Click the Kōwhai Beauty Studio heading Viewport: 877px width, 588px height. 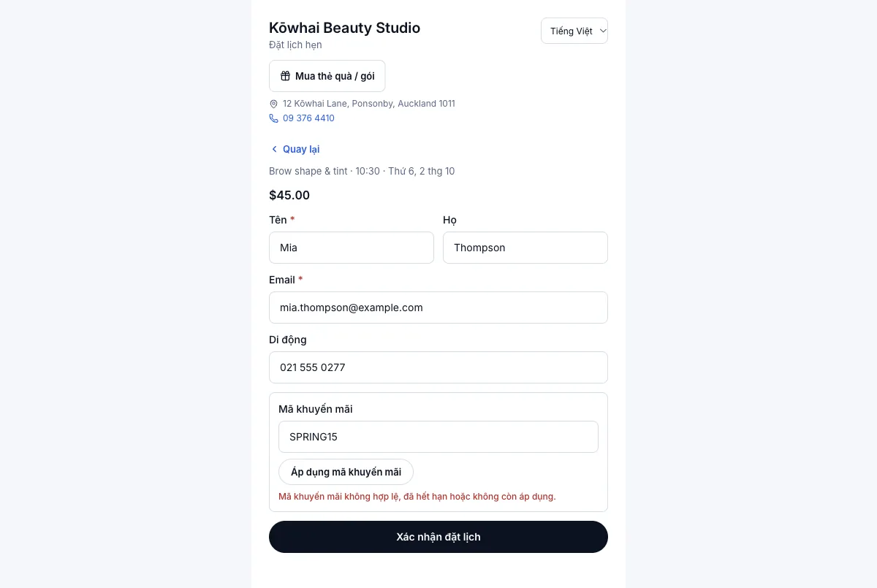(345, 28)
